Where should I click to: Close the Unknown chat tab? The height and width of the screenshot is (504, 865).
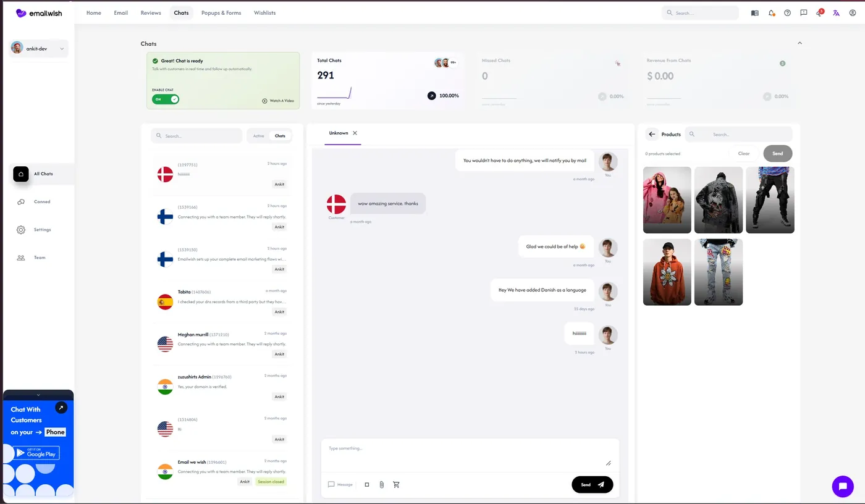(355, 133)
